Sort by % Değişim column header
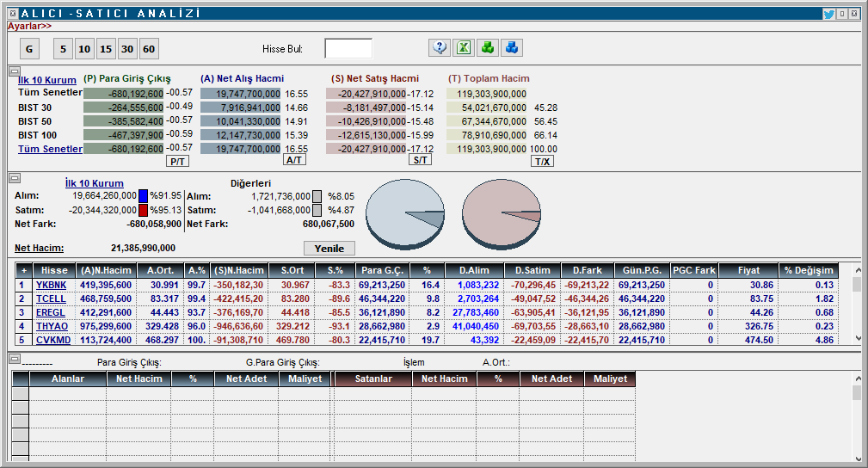 coord(809,270)
